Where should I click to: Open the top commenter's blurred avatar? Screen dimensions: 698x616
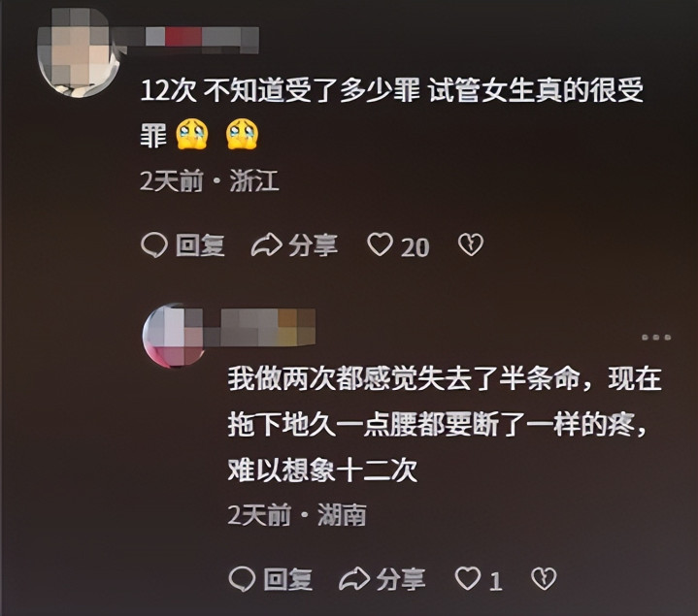pyautogui.click(x=80, y=52)
